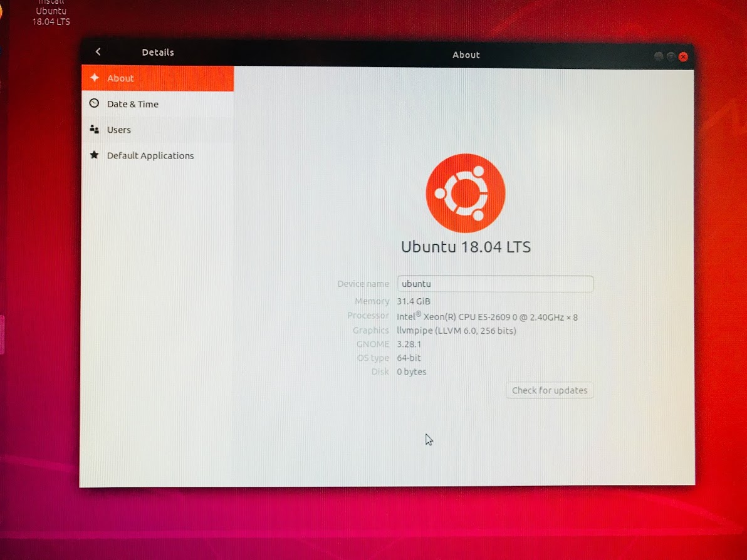Open the Users panel
Viewport: 747px width, 560px height.
pyautogui.click(x=158, y=130)
